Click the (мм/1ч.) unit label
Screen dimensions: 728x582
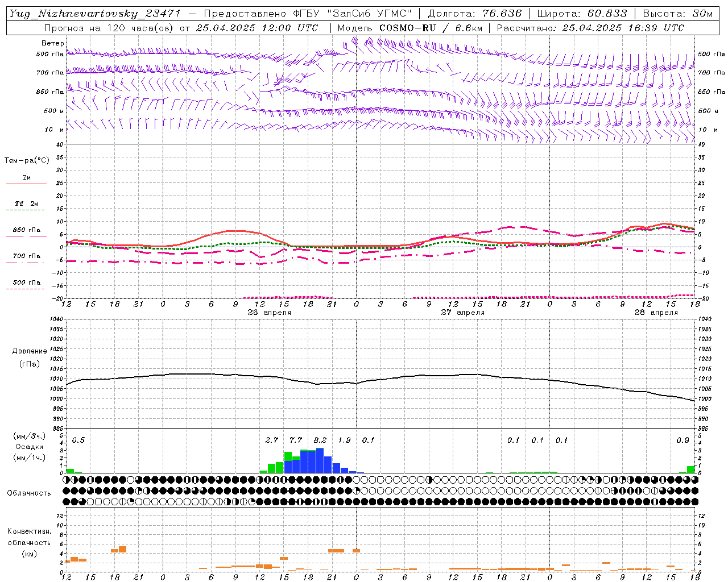click(29, 458)
